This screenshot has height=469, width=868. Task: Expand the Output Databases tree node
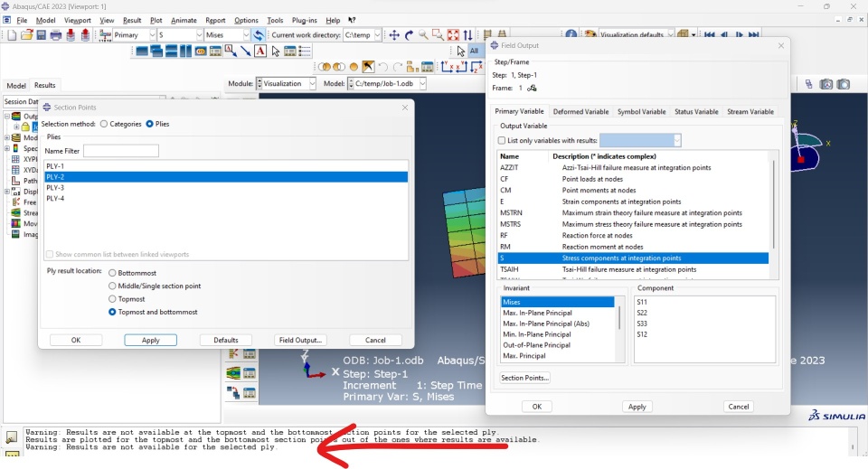7,117
